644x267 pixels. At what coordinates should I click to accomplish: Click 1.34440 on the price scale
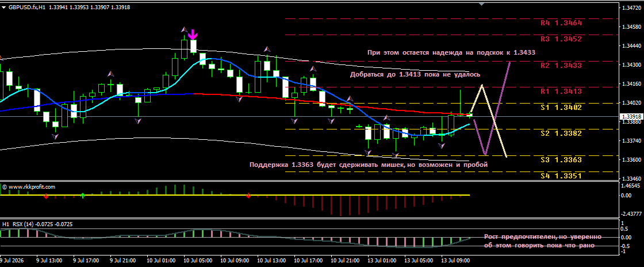[632, 46]
